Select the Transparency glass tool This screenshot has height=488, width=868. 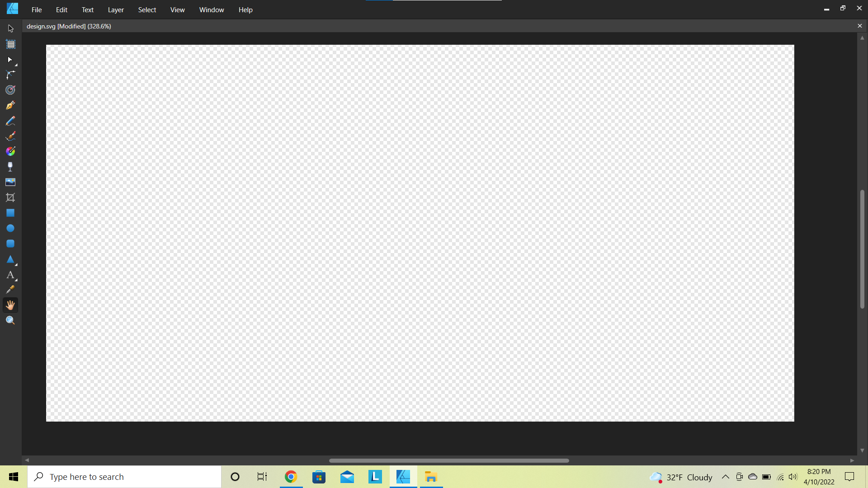click(x=10, y=167)
